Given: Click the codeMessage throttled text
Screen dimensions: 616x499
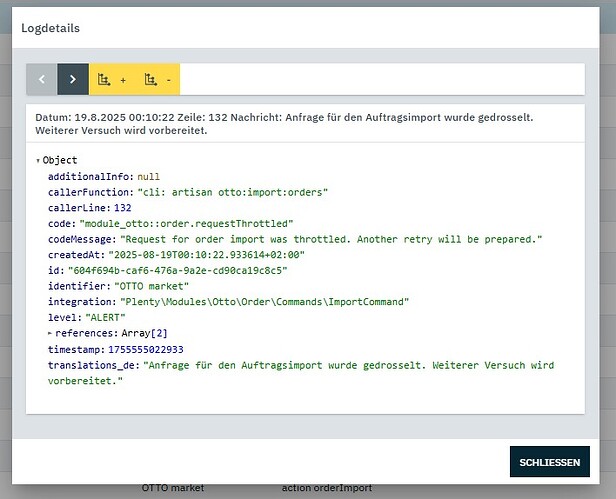Looking at the screenshot, I should (331, 239).
